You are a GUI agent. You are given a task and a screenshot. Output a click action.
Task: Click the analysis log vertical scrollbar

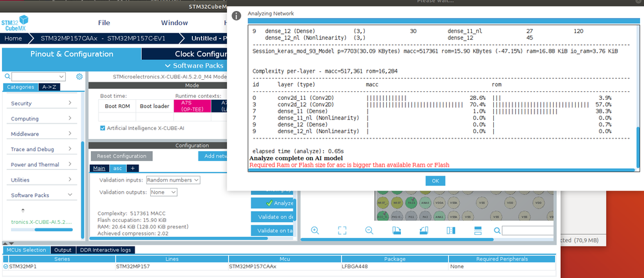638,147
